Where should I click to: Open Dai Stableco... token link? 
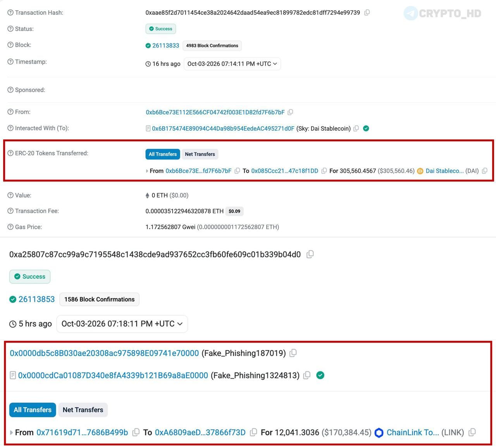(x=444, y=171)
